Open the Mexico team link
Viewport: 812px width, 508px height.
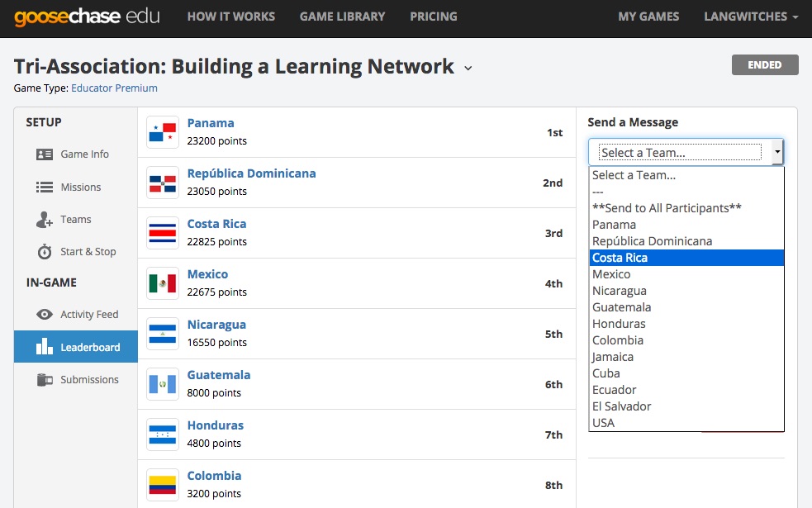point(207,274)
